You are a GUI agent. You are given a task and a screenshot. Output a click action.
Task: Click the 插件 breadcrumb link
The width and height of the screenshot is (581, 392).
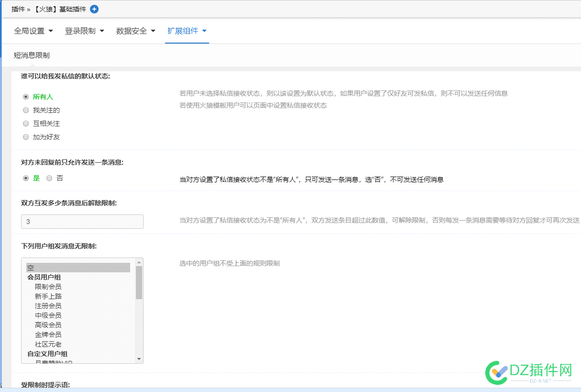pos(18,9)
